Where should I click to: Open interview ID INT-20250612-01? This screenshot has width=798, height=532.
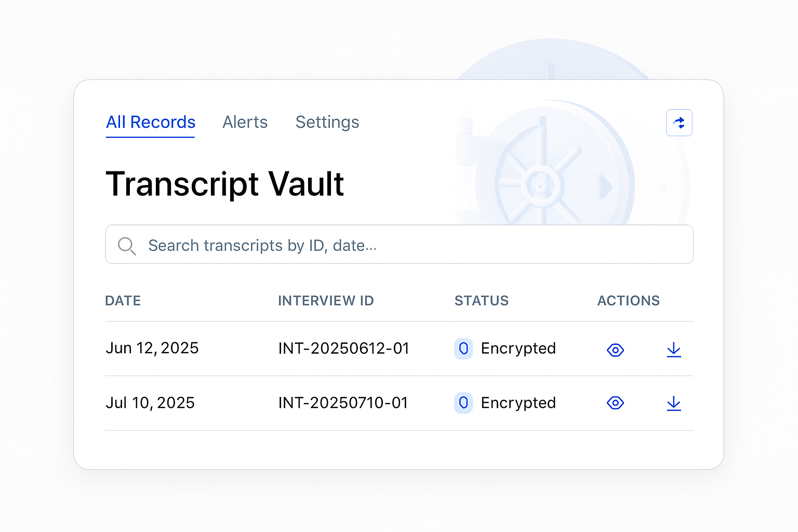344,348
